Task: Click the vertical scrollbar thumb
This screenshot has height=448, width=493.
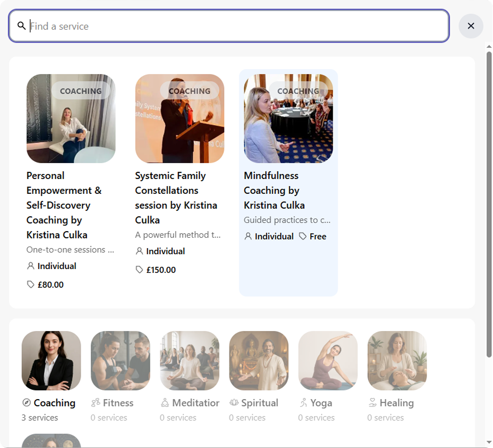Action: tap(489, 203)
